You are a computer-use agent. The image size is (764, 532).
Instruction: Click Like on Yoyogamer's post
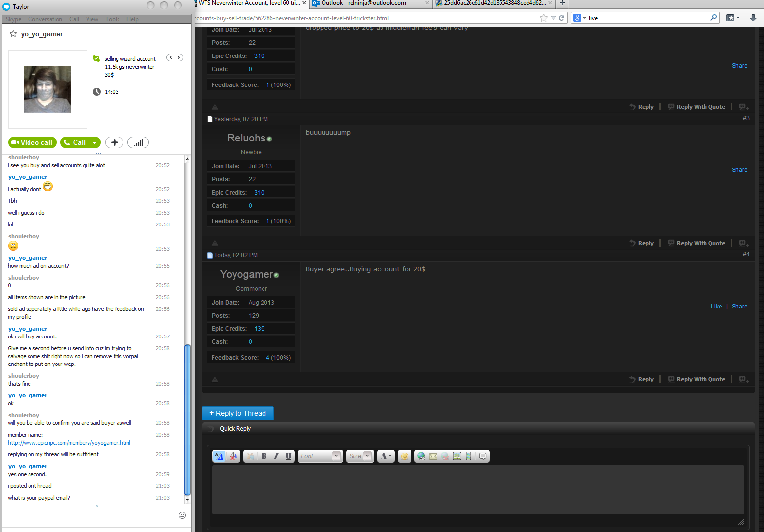716,307
